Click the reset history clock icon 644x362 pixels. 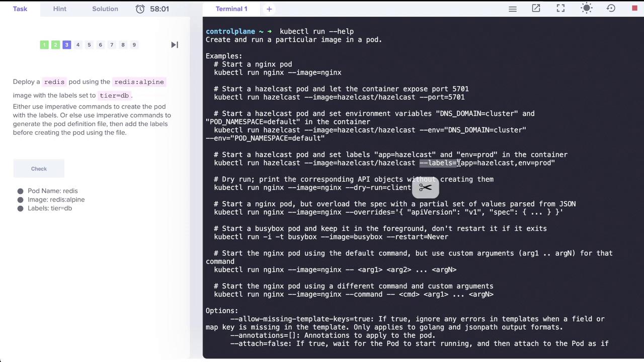pyautogui.click(x=611, y=9)
